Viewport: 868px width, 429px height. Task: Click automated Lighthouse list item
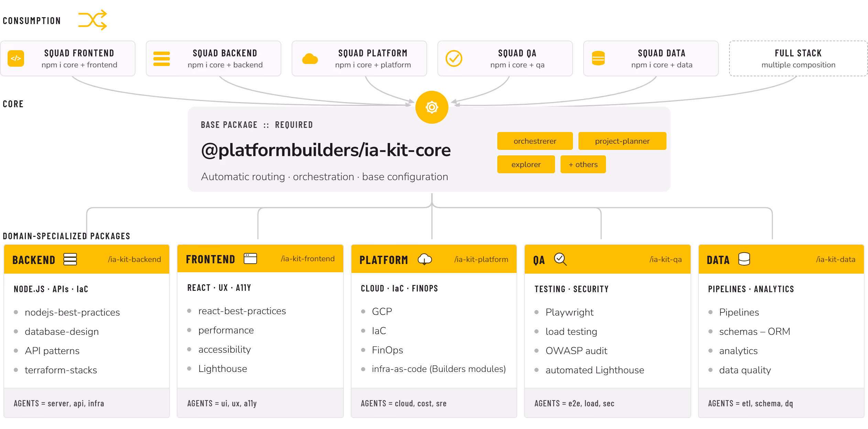(595, 370)
